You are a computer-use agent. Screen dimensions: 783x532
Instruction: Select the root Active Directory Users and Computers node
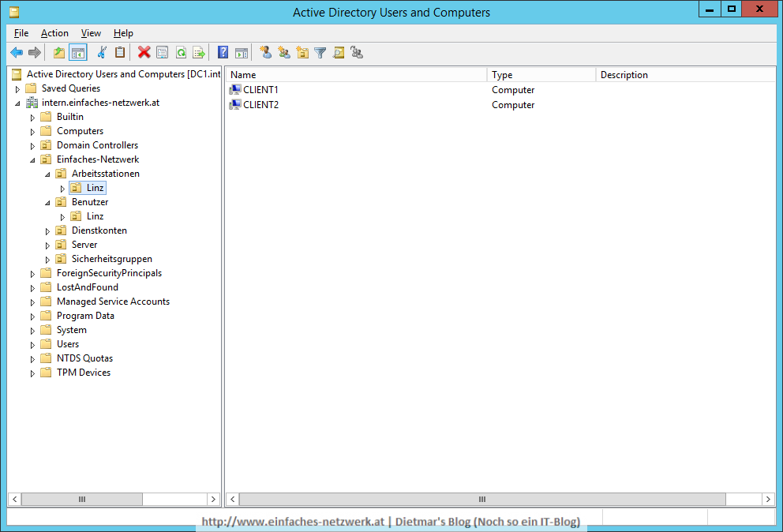pos(123,74)
